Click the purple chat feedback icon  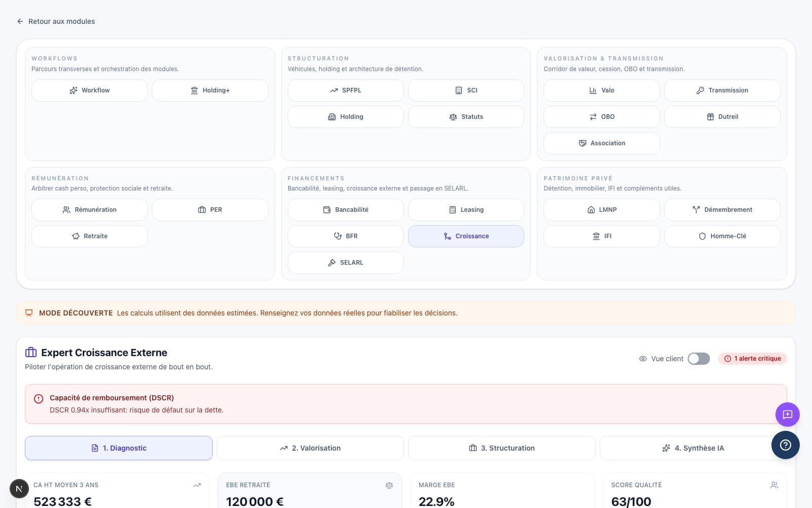click(787, 415)
